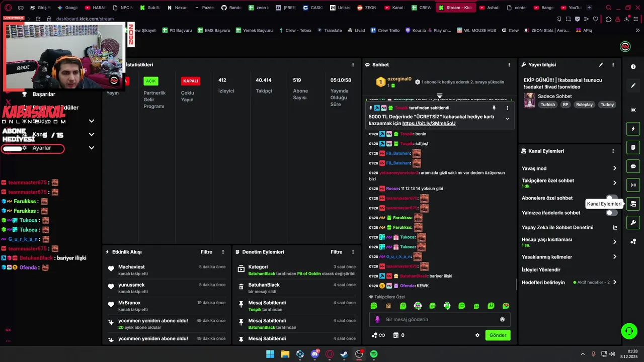
Task: Click the AÇIK partner program badge
Action: click(151, 81)
